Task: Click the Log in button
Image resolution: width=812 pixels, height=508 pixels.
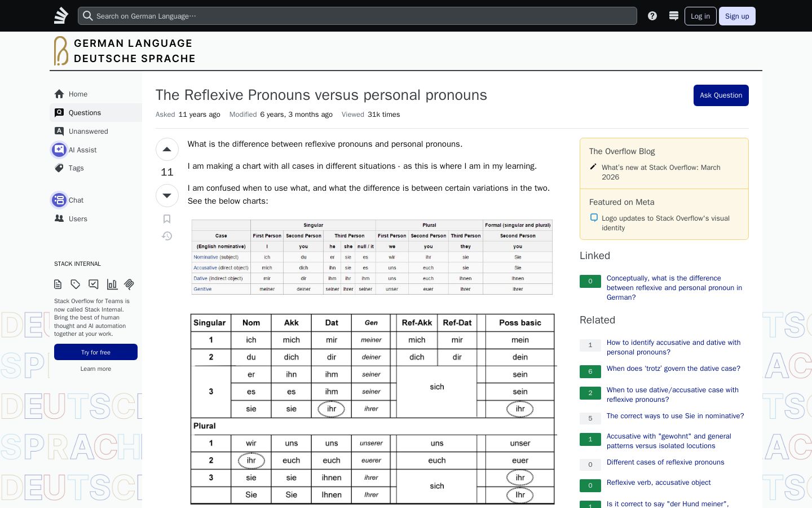Action: (x=700, y=16)
